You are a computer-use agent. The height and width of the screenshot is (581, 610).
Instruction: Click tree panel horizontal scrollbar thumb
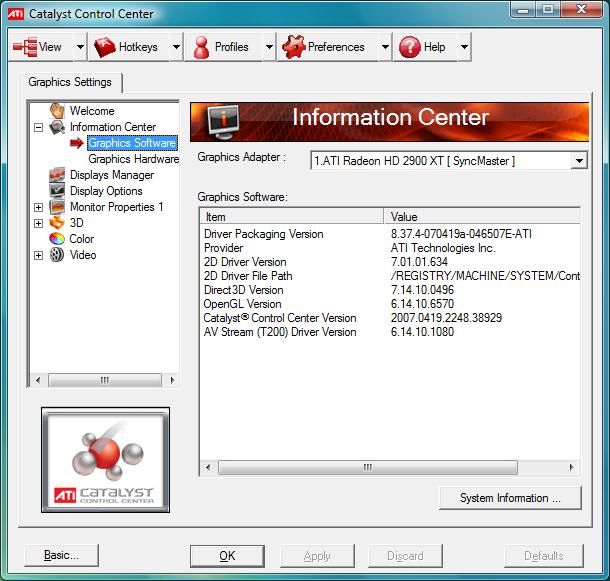[x=105, y=380]
